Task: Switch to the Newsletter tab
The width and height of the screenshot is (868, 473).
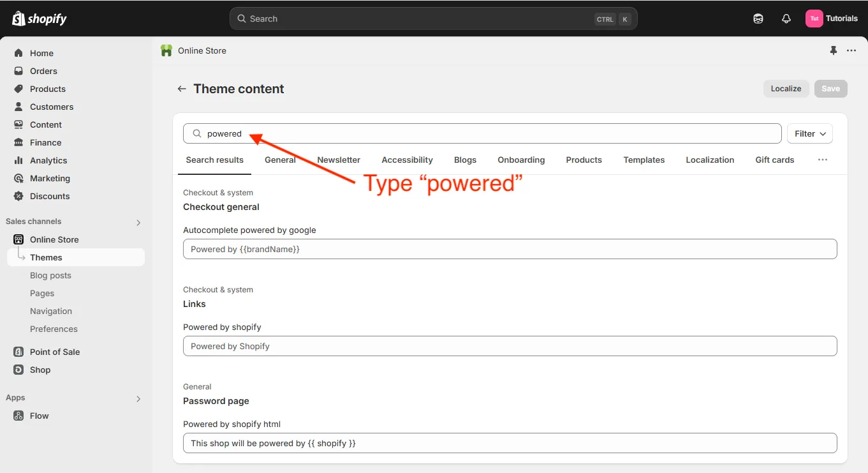Action: (x=339, y=160)
